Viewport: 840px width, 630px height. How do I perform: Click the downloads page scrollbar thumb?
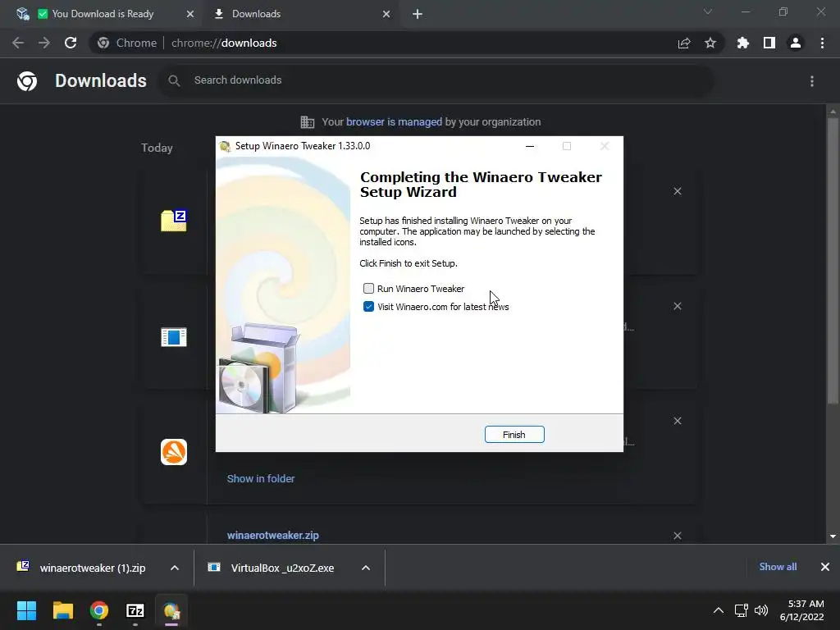click(x=833, y=261)
